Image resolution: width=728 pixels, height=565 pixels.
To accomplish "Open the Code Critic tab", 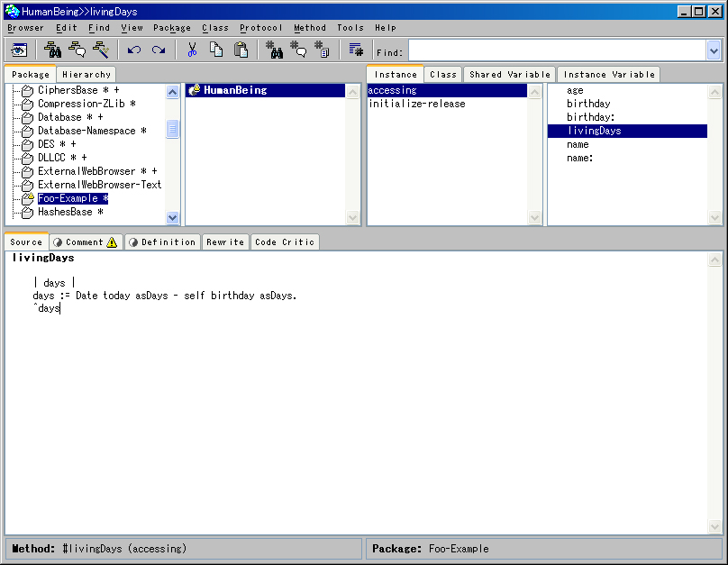I will [285, 241].
